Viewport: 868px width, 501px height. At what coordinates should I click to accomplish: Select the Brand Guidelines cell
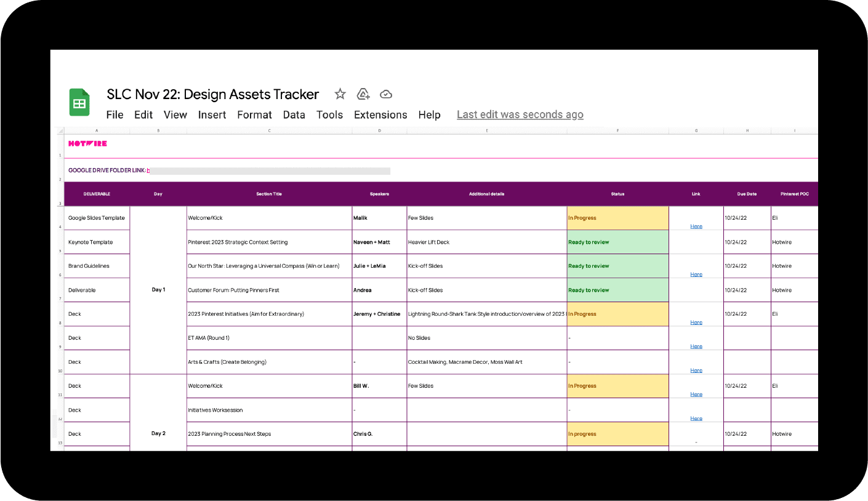(97, 266)
